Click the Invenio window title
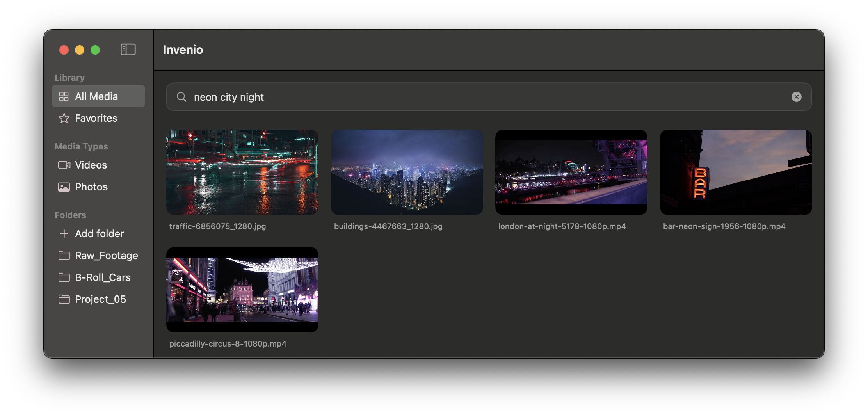Viewport: 868px width, 416px height. pos(183,50)
